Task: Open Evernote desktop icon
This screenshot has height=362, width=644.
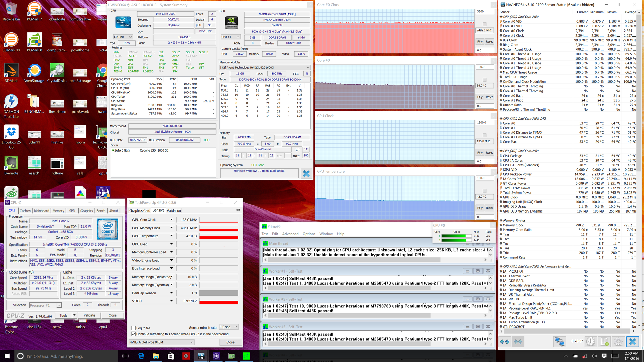Action: click(x=11, y=166)
